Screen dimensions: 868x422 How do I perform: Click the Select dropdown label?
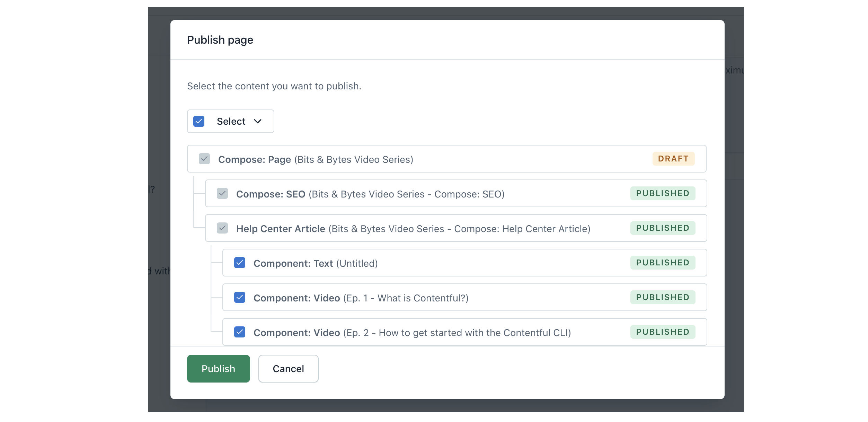click(231, 121)
